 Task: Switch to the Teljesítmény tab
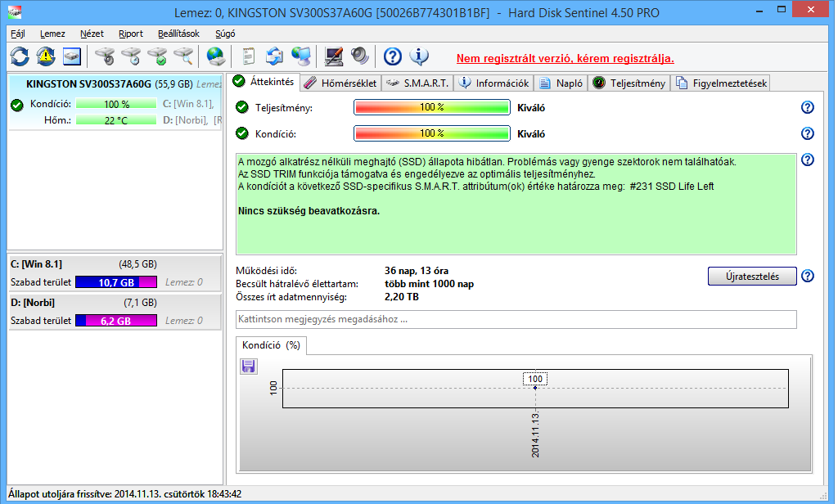[629, 83]
